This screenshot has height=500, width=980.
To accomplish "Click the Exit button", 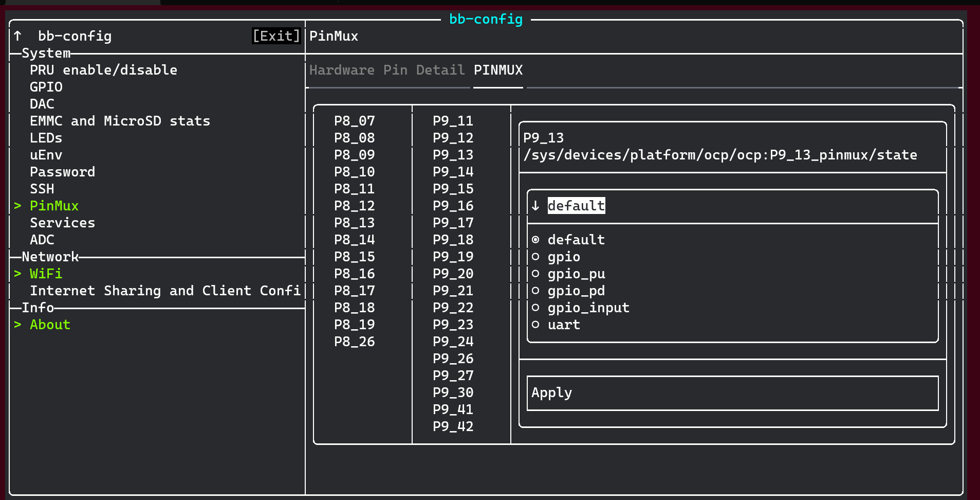I will (x=276, y=35).
